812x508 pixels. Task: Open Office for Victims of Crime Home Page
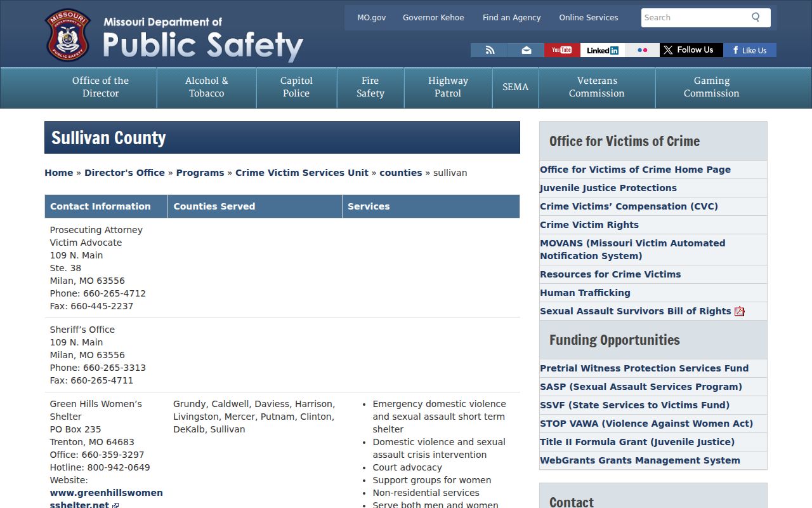635,170
